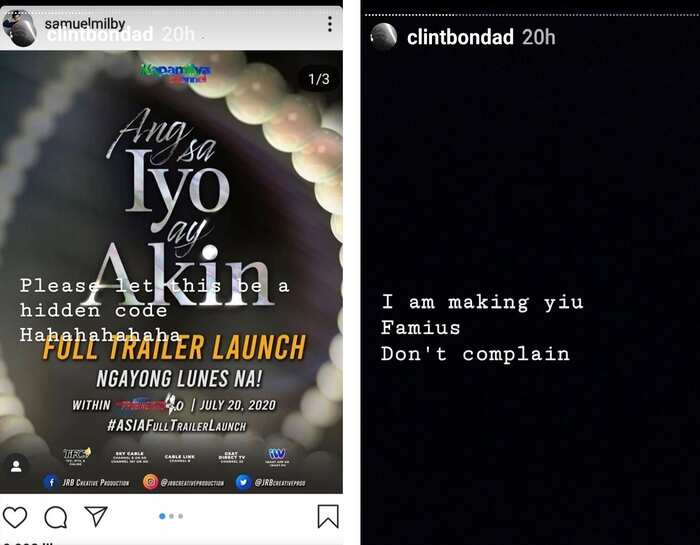Open the samuelmilby profile picture
This screenshot has height=545, width=700.
(x=19, y=29)
